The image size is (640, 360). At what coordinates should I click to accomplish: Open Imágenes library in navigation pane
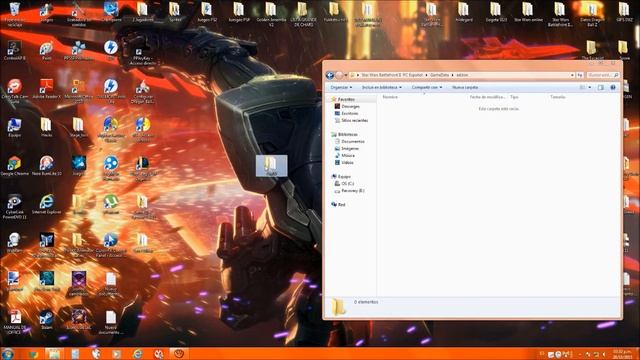(350, 149)
